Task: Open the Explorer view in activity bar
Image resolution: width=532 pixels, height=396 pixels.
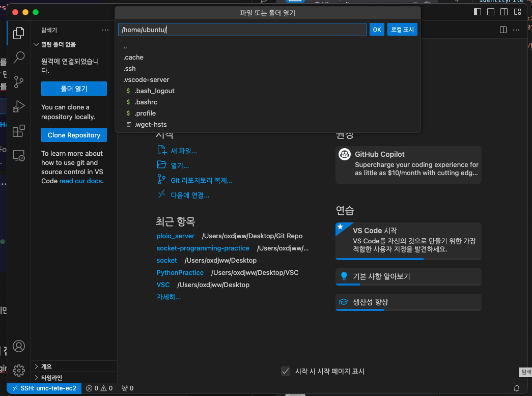Action: tap(19, 33)
